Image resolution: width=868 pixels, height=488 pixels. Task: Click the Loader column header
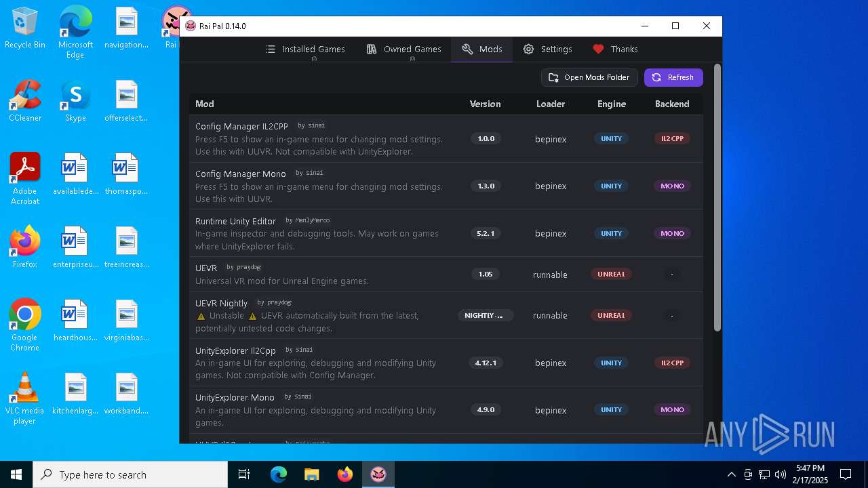click(x=551, y=104)
